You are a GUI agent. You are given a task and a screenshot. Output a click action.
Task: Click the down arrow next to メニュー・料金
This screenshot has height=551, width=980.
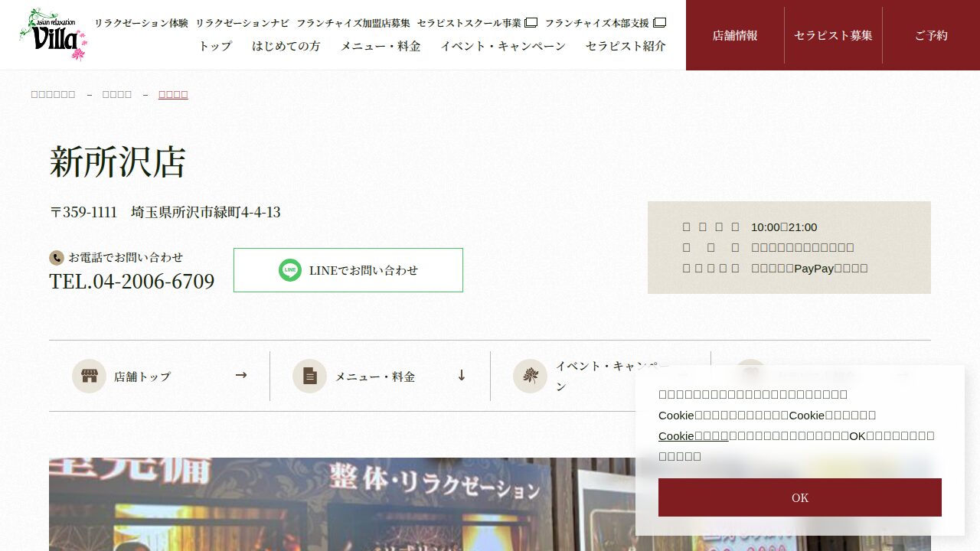pos(462,375)
